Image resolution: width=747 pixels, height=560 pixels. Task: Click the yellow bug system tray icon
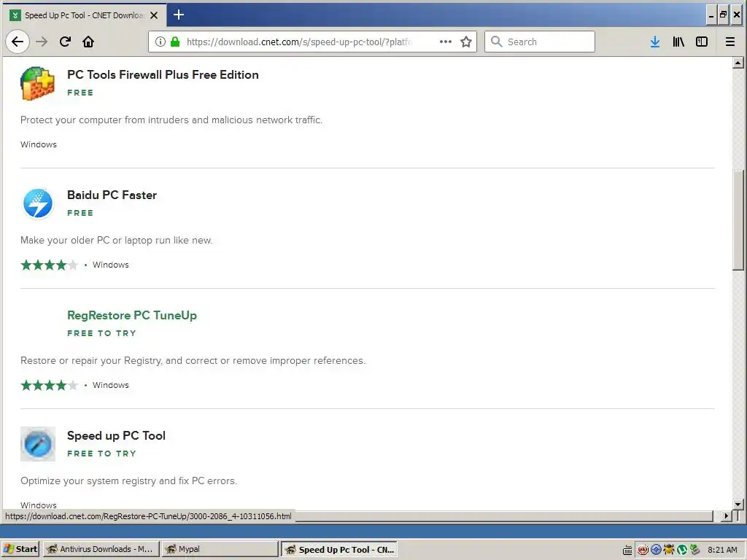[x=669, y=550]
